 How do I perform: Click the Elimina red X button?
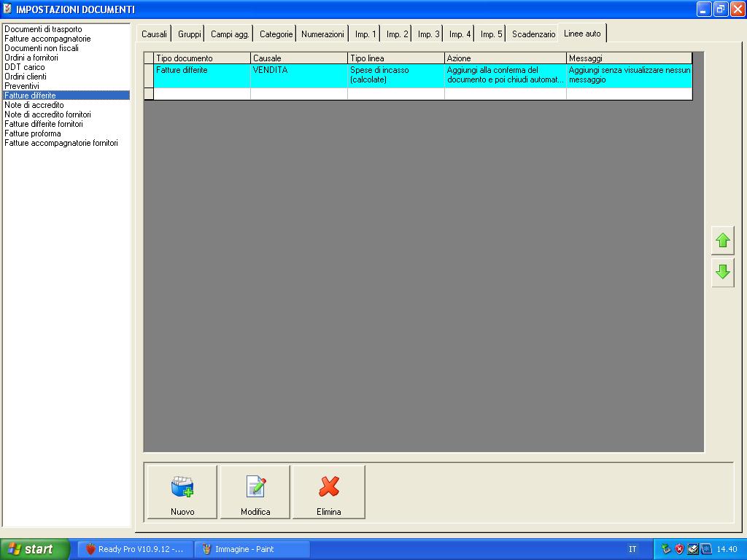(329, 492)
